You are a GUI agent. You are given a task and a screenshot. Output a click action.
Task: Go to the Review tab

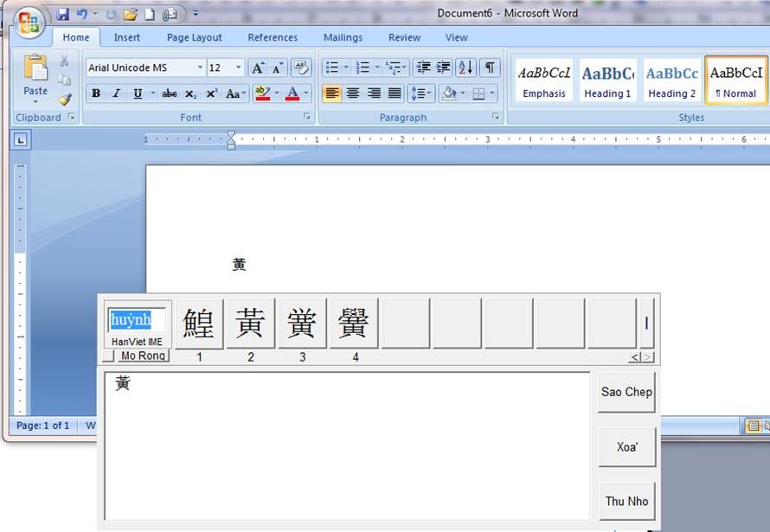(x=404, y=37)
